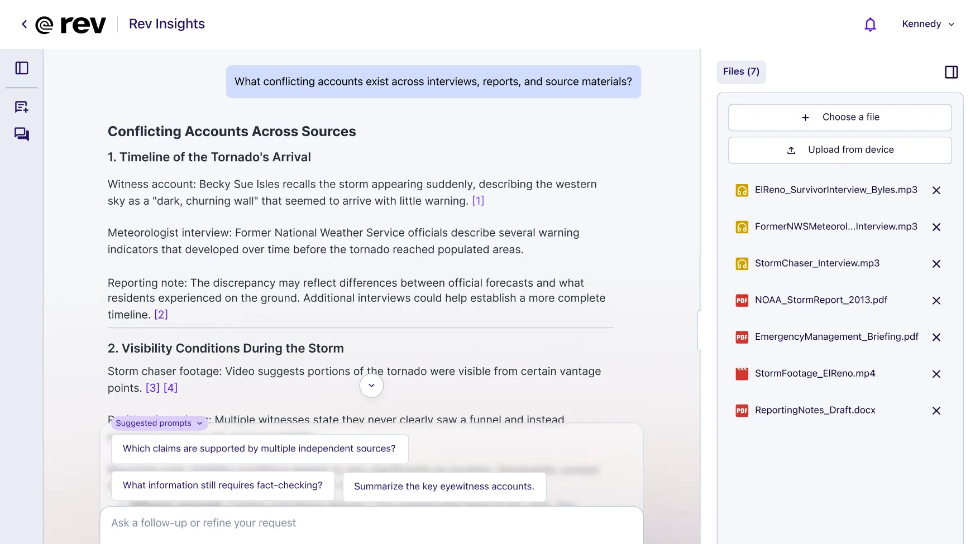Select the ElReno_SurvivorInterview_Byles.mp3 file name

(836, 190)
